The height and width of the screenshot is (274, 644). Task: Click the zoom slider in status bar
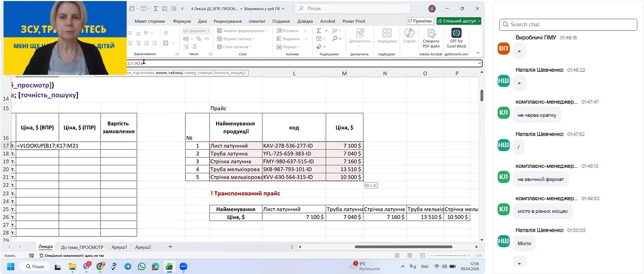click(x=449, y=256)
